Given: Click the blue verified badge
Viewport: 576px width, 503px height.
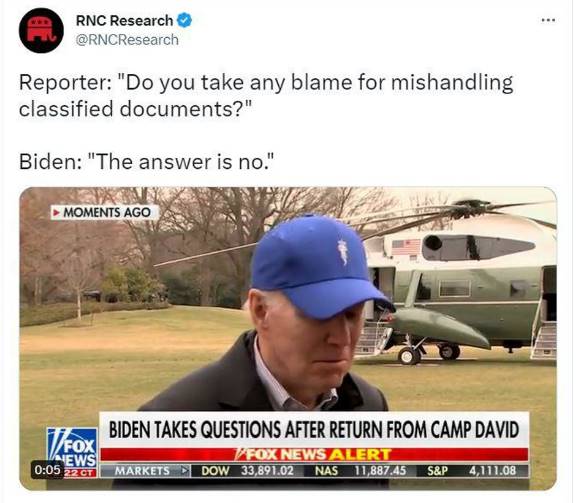Looking at the screenshot, I should [184, 20].
